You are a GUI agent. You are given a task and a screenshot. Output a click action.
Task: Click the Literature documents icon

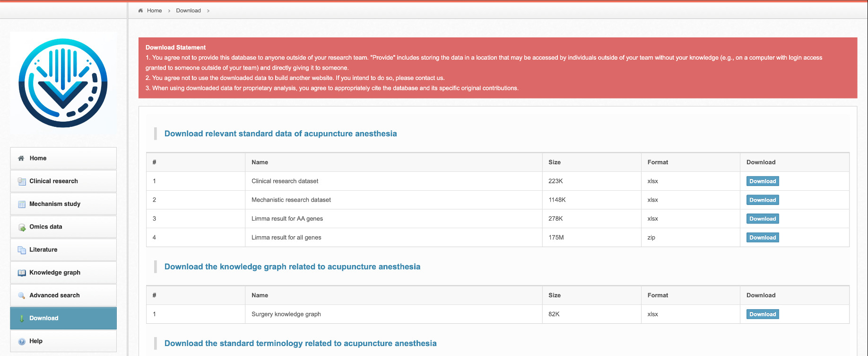[x=22, y=250]
